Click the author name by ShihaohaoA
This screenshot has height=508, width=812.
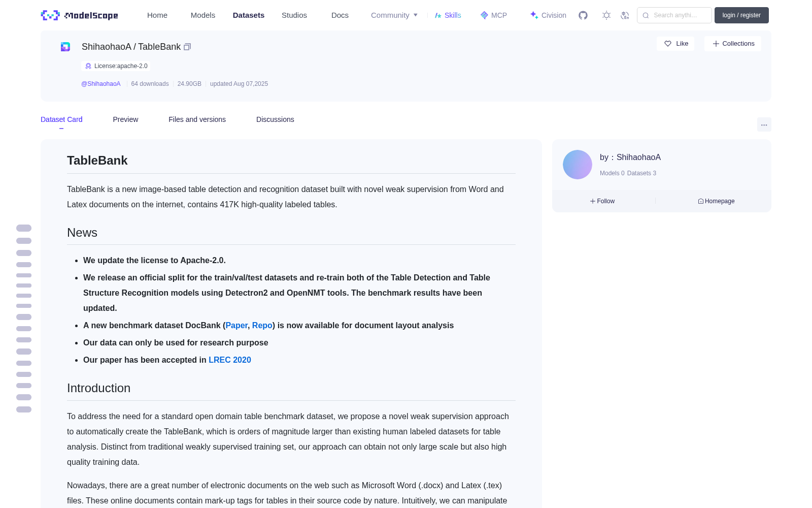click(630, 157)
